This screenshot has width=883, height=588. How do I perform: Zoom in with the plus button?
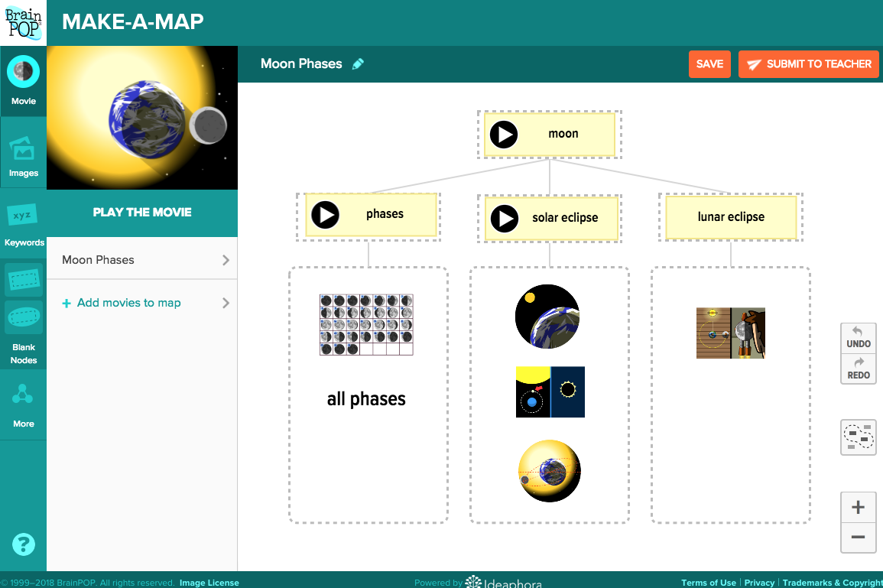tap(858, 507)
